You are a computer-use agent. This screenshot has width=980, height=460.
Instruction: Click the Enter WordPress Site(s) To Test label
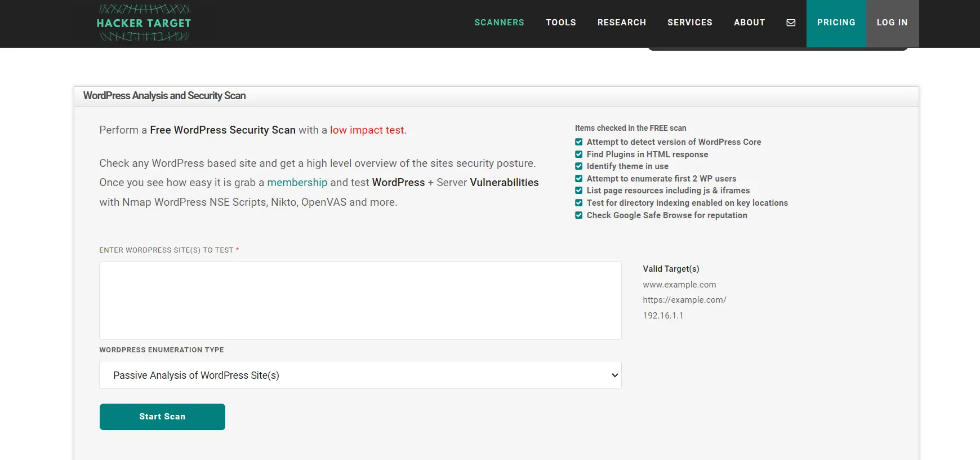(169, 250)
